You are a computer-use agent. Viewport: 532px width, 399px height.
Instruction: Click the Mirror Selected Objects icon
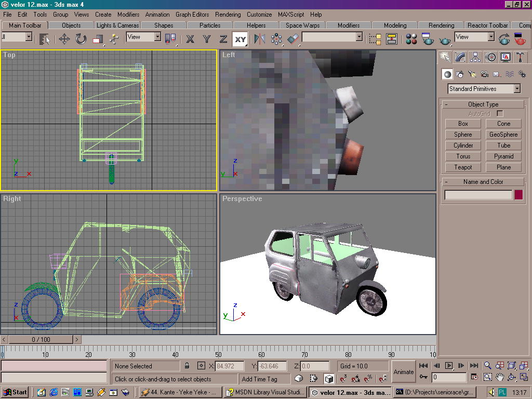[259, 39]
